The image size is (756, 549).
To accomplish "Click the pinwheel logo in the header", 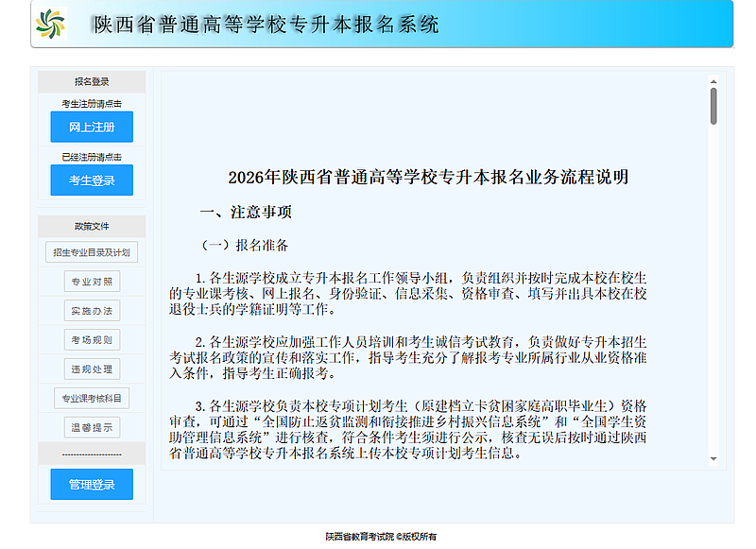I will pos(51,24).
